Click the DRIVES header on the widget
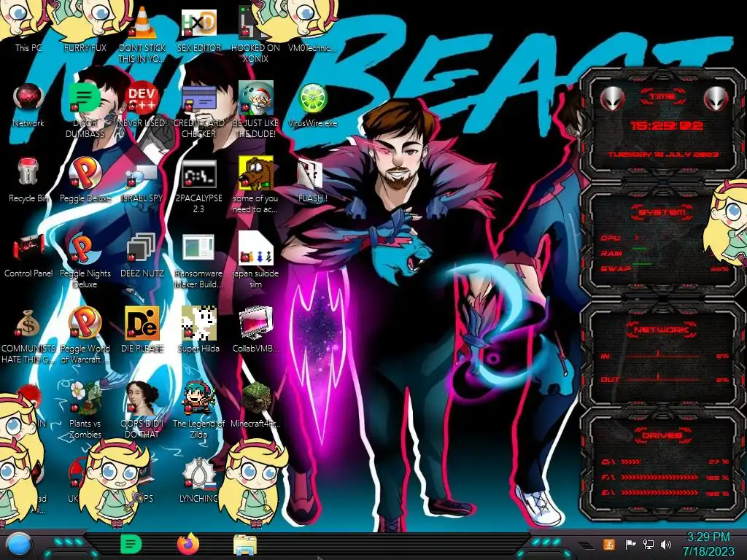 point(662,435)
